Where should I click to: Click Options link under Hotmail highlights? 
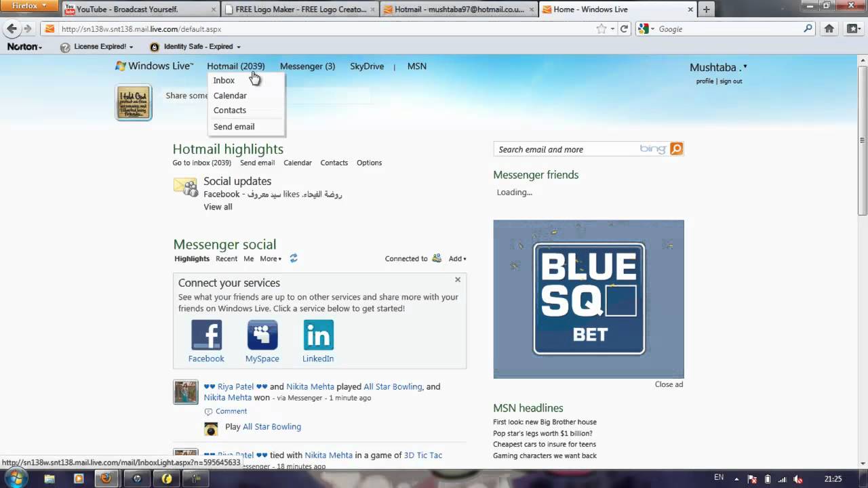[x=369, y=163]
